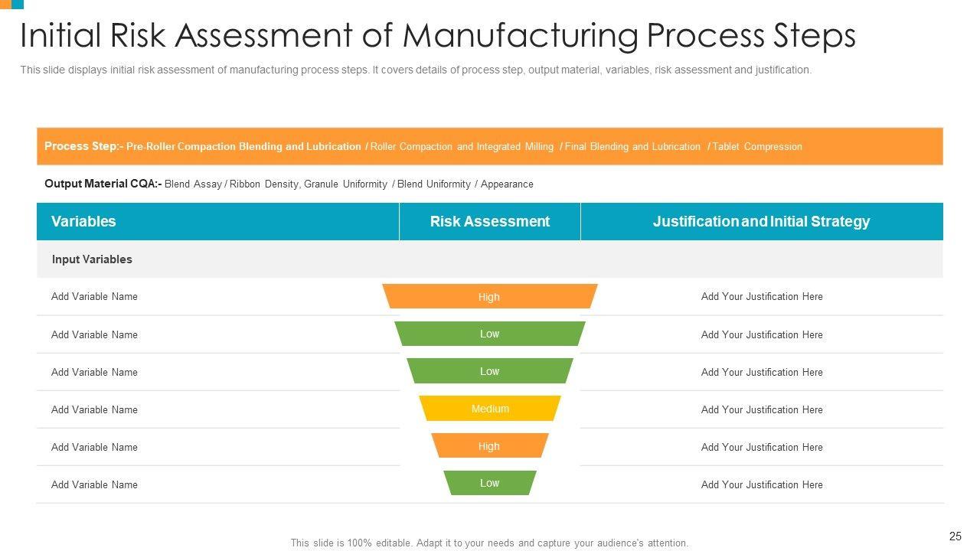Click the Variables column header
This screenshot has height=551, width=980.
83,221
